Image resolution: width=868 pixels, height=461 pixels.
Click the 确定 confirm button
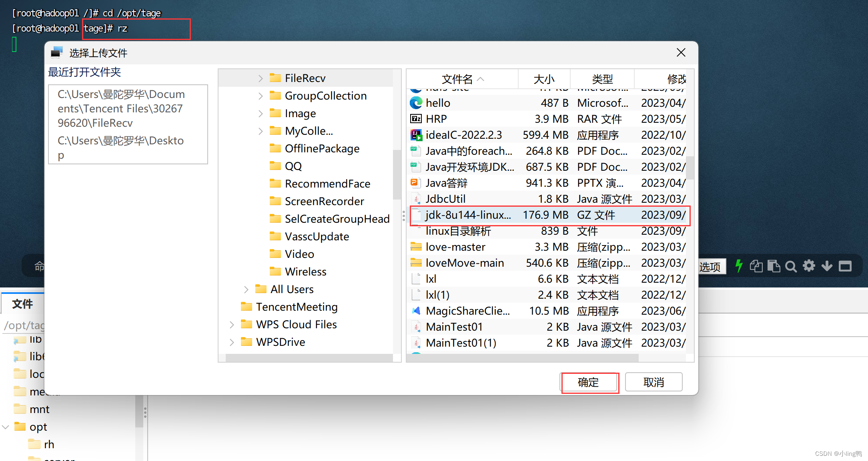click(x=588, y=382)
